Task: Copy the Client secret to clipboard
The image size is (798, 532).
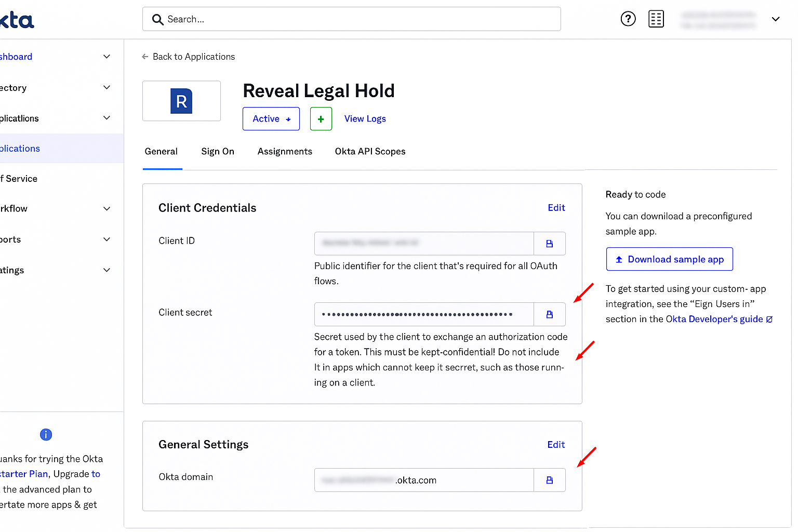Action: point(549,314)
